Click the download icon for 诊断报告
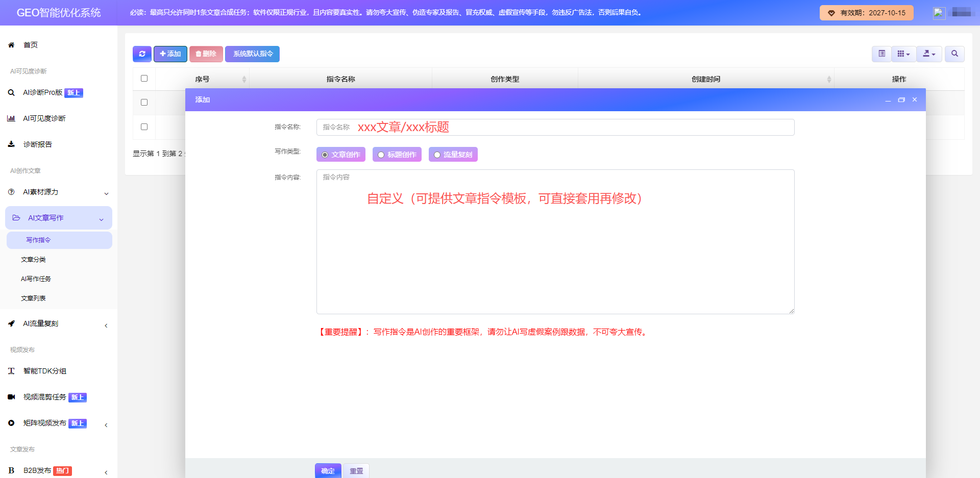The height and width of the screenshot is (478, 980). 11,144
